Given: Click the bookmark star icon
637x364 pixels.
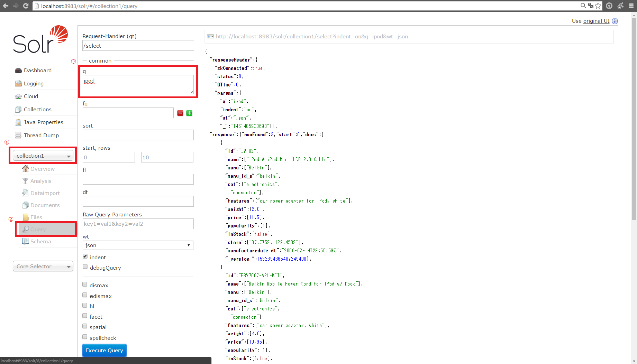Looking at the screenshot, I should click(598, 6).
